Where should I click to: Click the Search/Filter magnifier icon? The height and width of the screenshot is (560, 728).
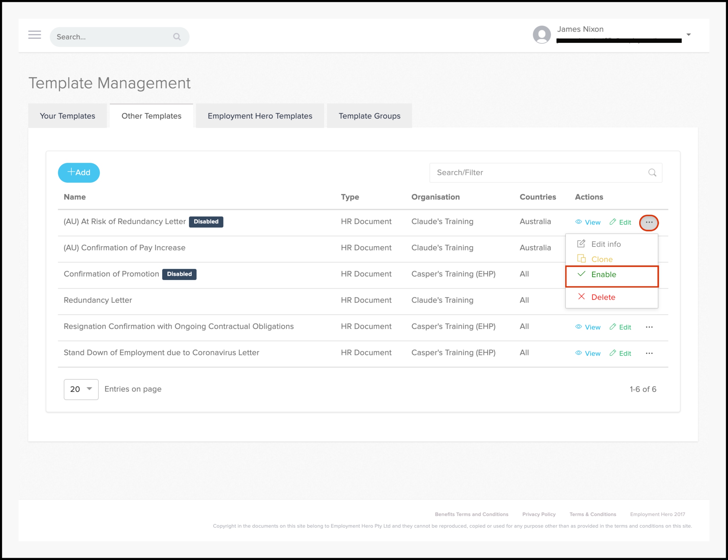point(652,173)
